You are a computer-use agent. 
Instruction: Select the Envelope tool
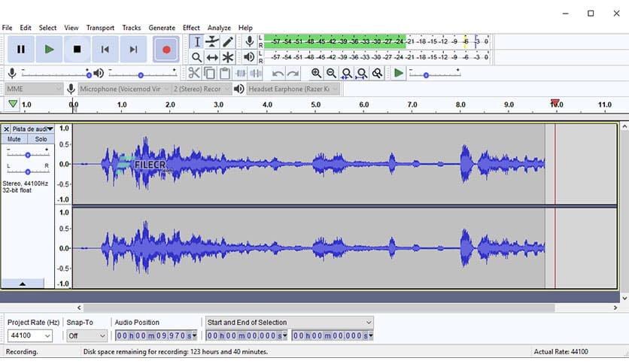tap(212, 41)
